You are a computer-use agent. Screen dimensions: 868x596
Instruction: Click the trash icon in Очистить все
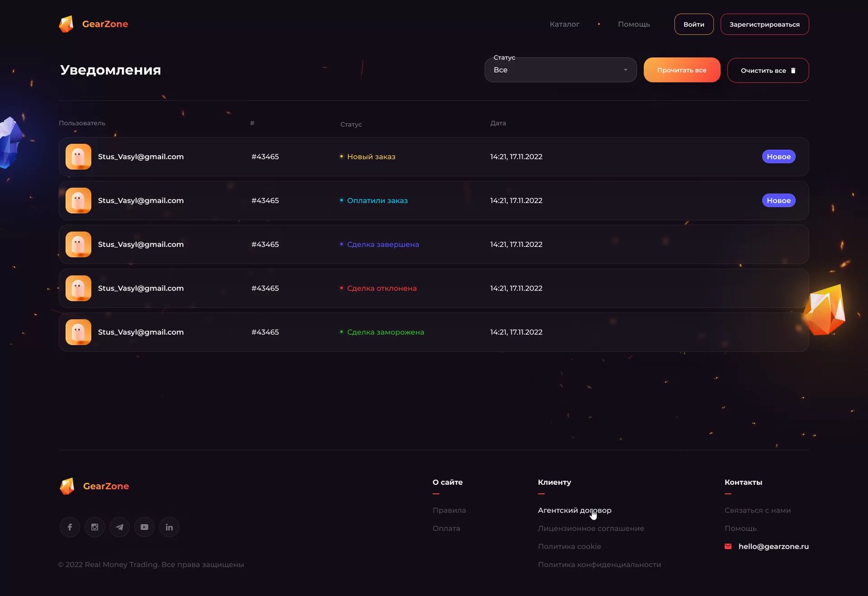pos(793,71)
